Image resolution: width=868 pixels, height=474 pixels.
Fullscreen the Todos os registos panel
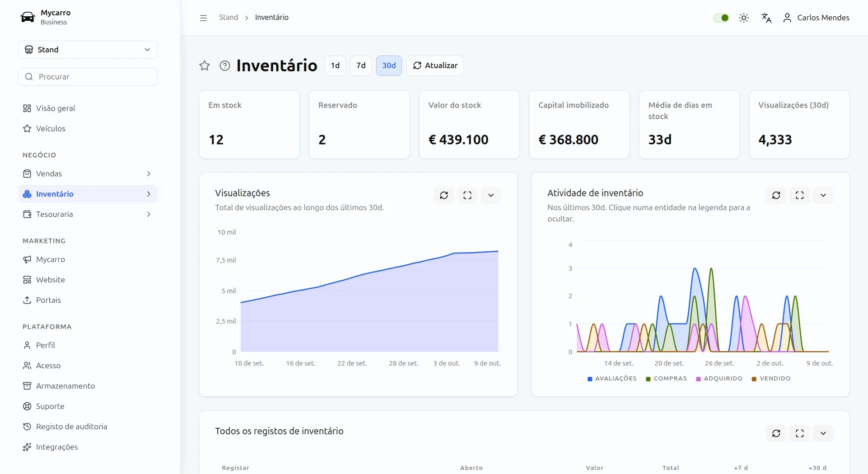(x=800, y=433)
